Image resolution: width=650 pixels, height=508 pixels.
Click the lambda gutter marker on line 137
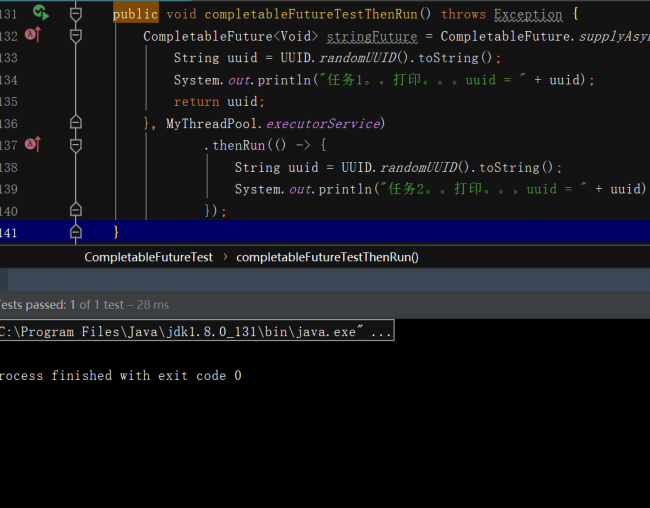point(33,144)
